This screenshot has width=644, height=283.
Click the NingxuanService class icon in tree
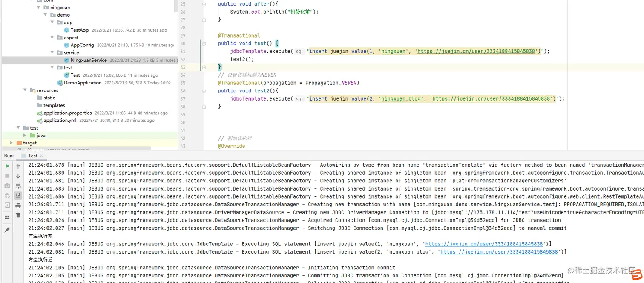point(66,60)
